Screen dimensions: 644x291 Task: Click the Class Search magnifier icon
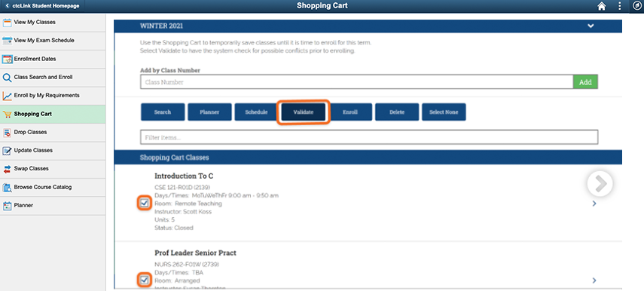pyautogui.click(x=7, y=77)
